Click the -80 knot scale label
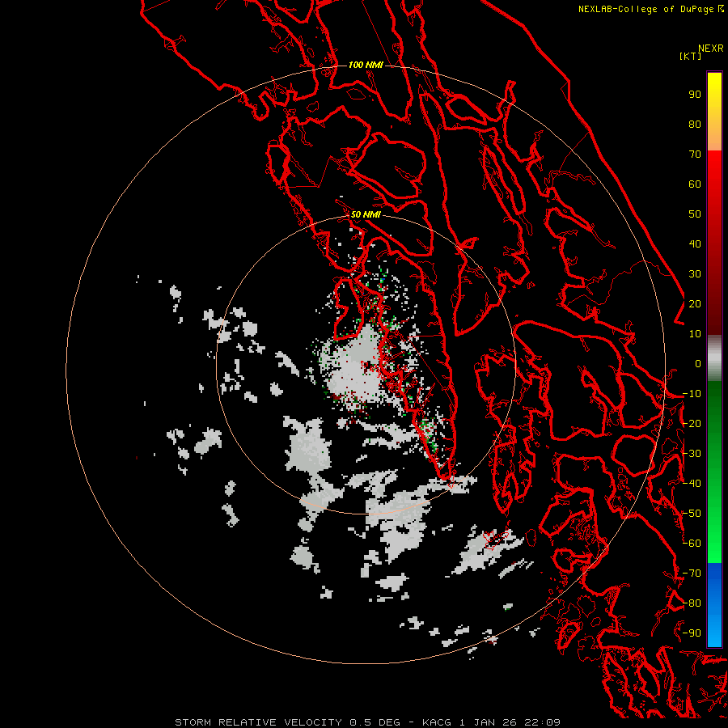 [692, 603]
